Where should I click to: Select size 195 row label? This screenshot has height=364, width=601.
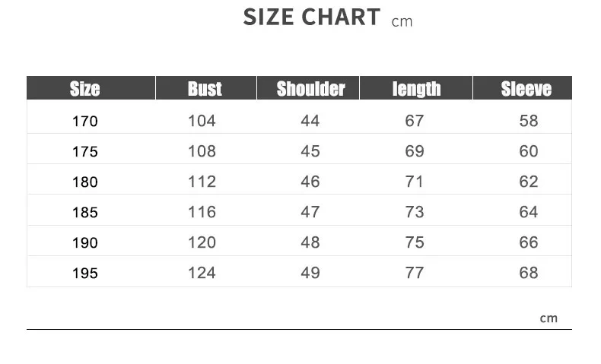click(85, 273)
